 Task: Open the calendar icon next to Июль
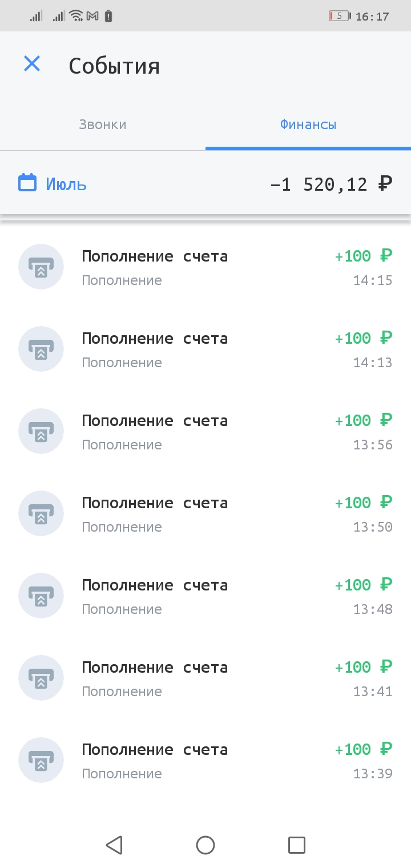pos(27,183)
